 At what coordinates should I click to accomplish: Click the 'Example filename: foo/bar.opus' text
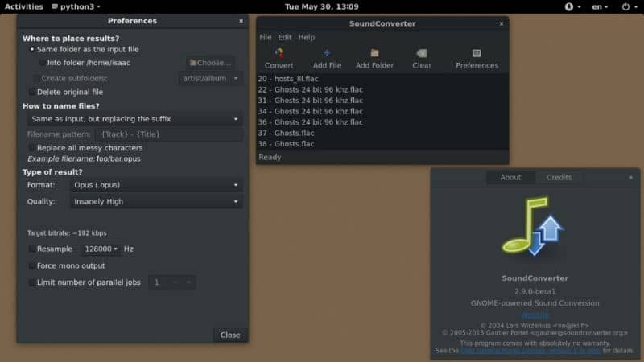coord(84,158)
